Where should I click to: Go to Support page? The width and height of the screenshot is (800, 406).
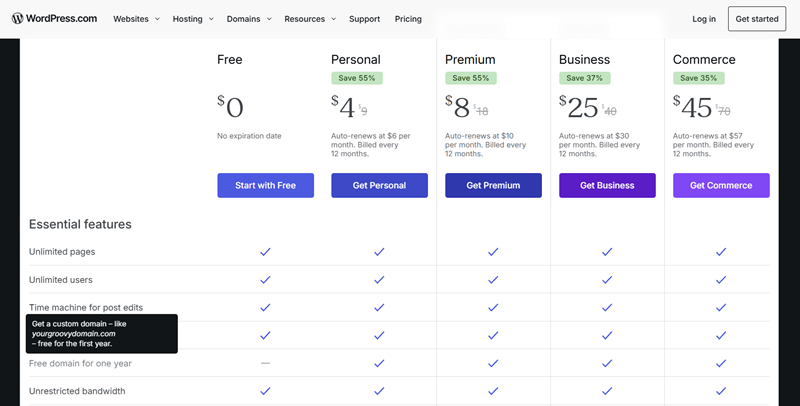point(364,19)
